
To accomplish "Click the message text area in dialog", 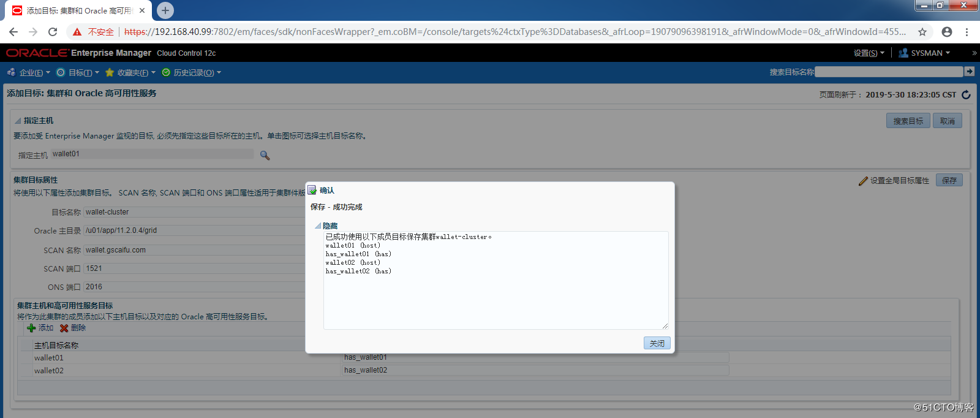I will [x=496, y=280].
